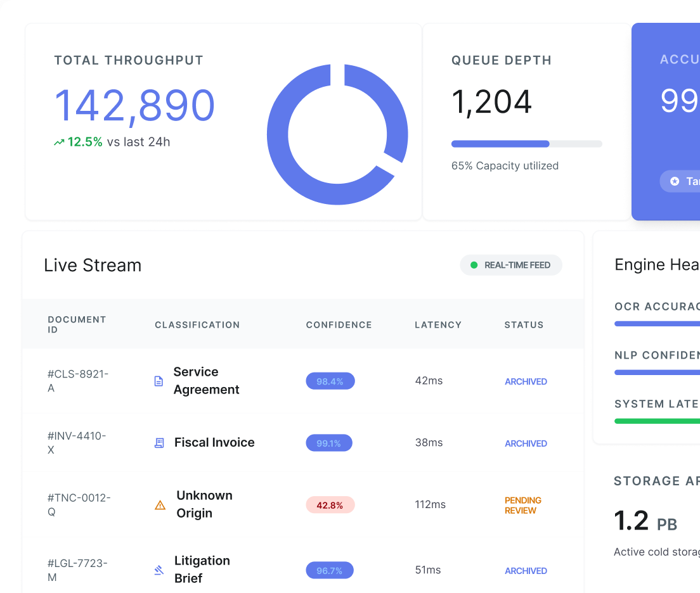Click the REAL-TIME FEED badge
Screen dimensions: 700x593
click(510, 265)
